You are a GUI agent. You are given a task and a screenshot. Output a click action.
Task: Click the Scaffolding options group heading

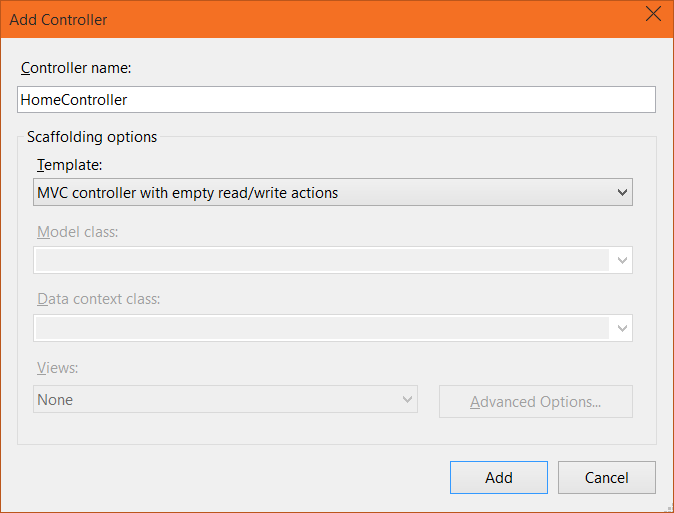click(x=92, y=137)
